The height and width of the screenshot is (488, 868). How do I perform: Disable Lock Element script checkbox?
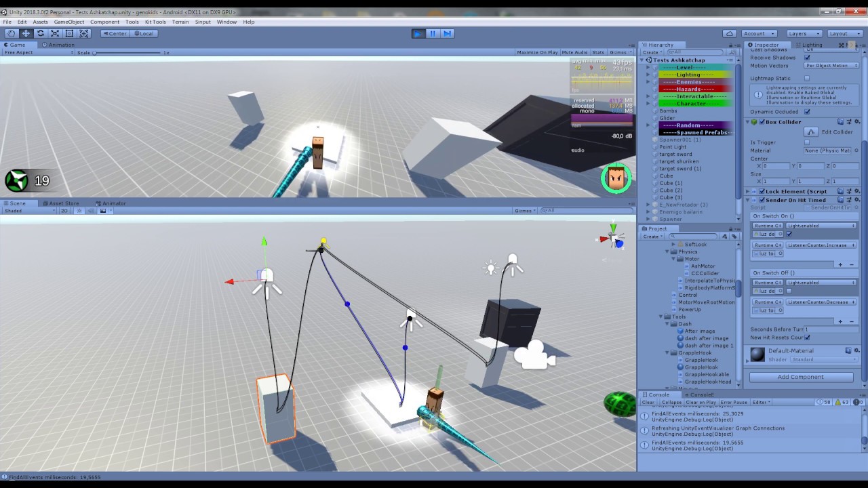coord(762,191)
